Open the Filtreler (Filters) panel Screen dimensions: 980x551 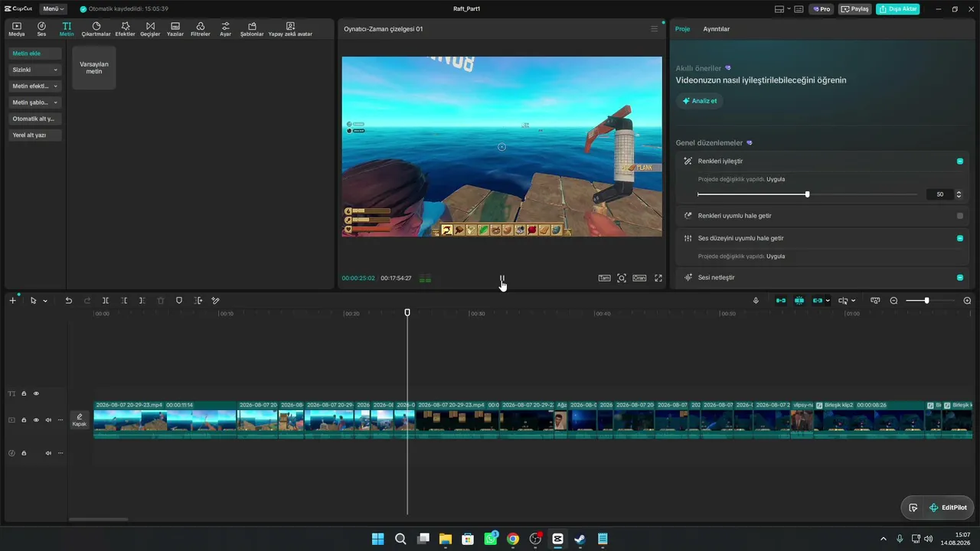coord(201,29)
